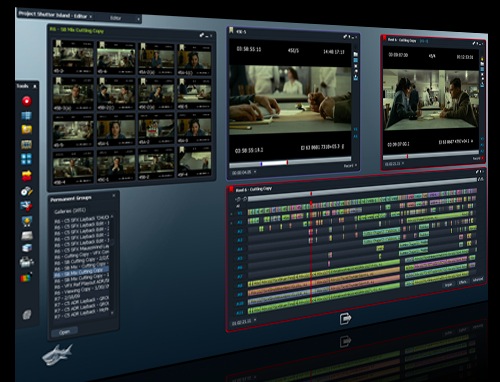Open the rainbow color tool icon

click(26, 277)
